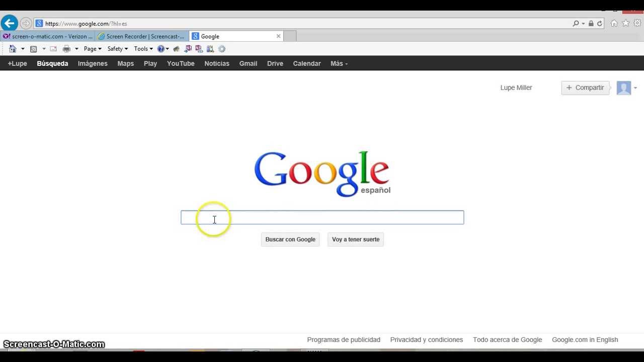Open Imágenes in the Google bar

(93, 63)
